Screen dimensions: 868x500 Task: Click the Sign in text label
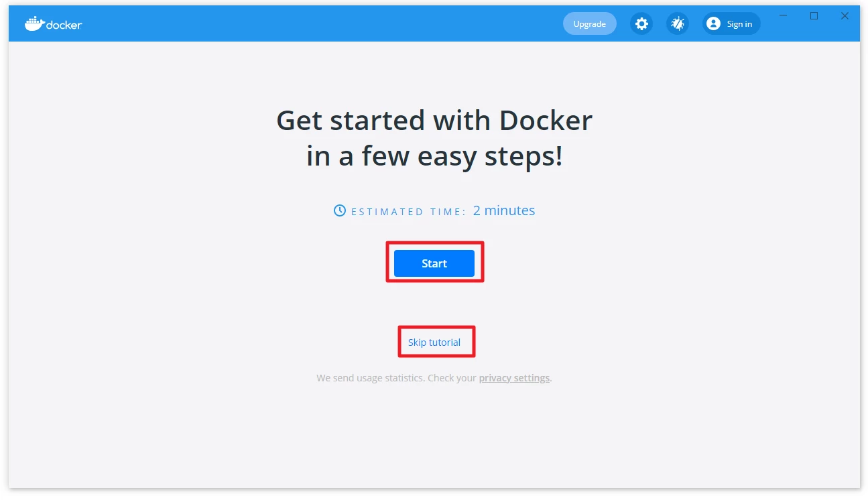(739, 24)
